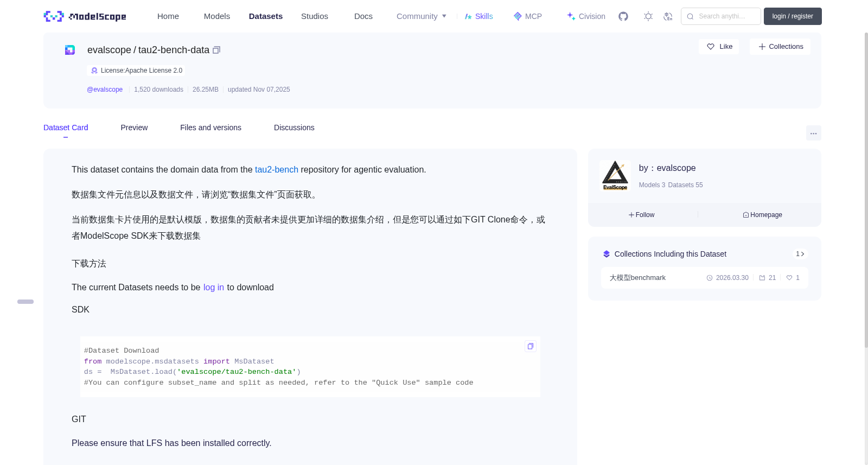The height and width of the screenshot is (465, 868).
Task: Open the @evalscope owner link
Action: coord(105,90)
